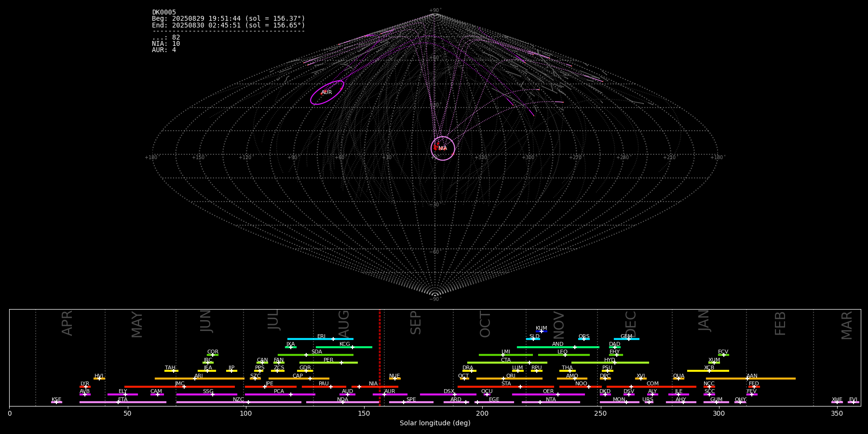868x434 pixels.
Task: Click the NTA shower bar
Action: coord(550,402)
